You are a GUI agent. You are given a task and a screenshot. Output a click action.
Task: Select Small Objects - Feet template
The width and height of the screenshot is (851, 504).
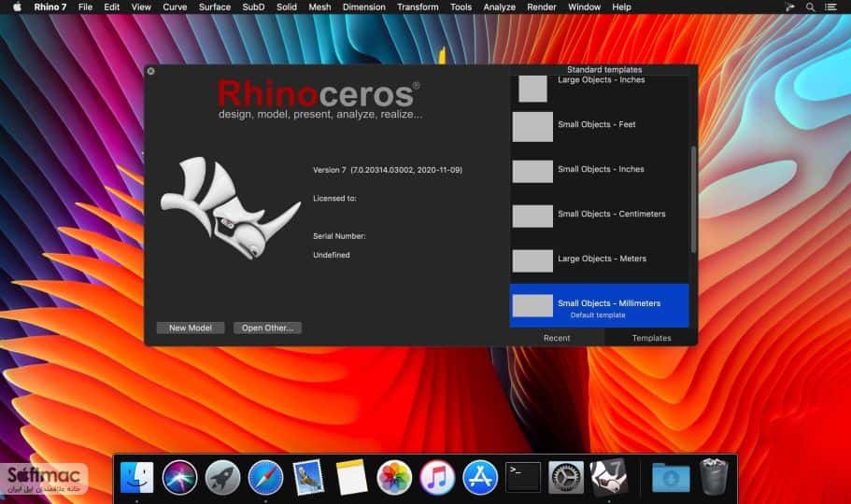point(599,126)
